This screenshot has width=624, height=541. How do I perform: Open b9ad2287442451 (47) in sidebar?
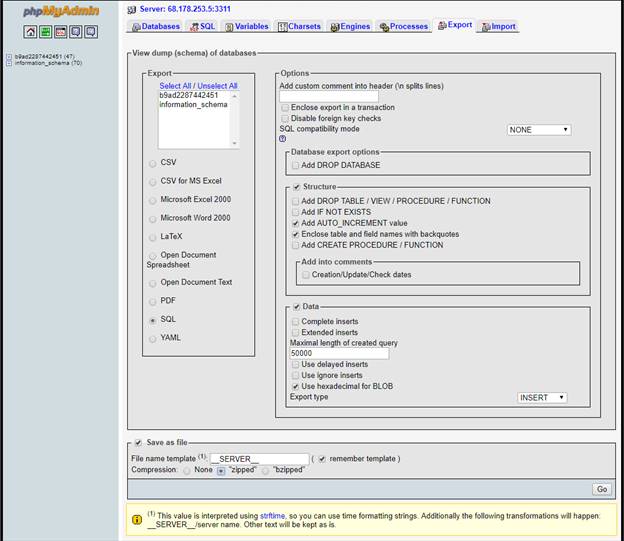pos(45,57)
